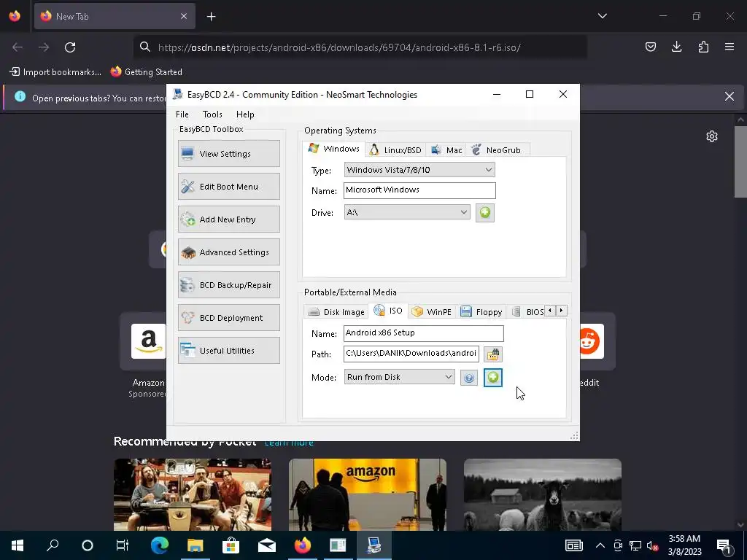Open Pocket story with men at cafe
Viewport: 747px width, 560px height.
tap(193, 494)
